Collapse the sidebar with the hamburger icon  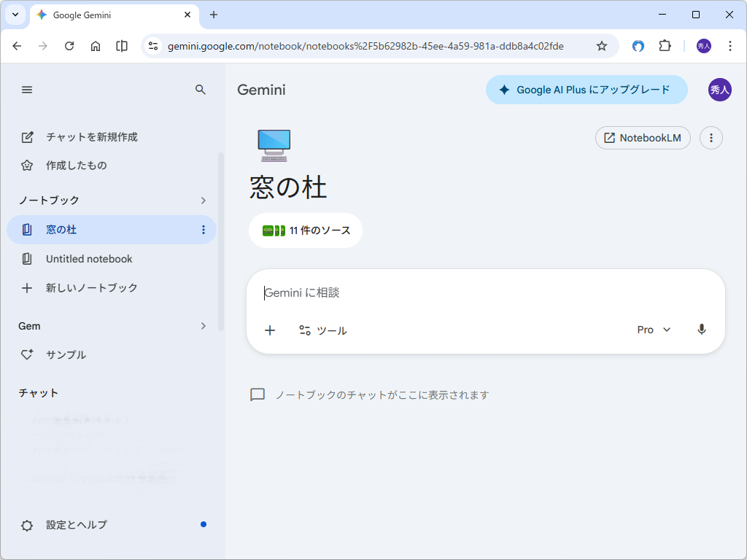point(27,90)
